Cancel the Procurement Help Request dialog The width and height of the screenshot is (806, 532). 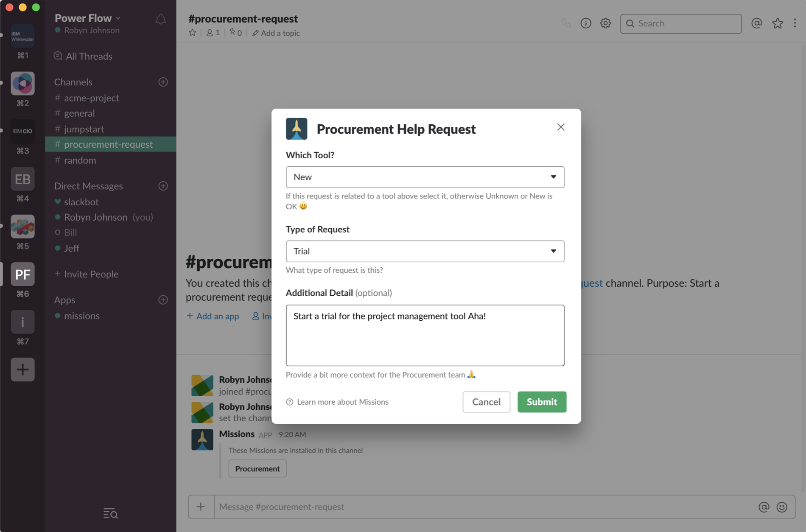coord(486,402)
